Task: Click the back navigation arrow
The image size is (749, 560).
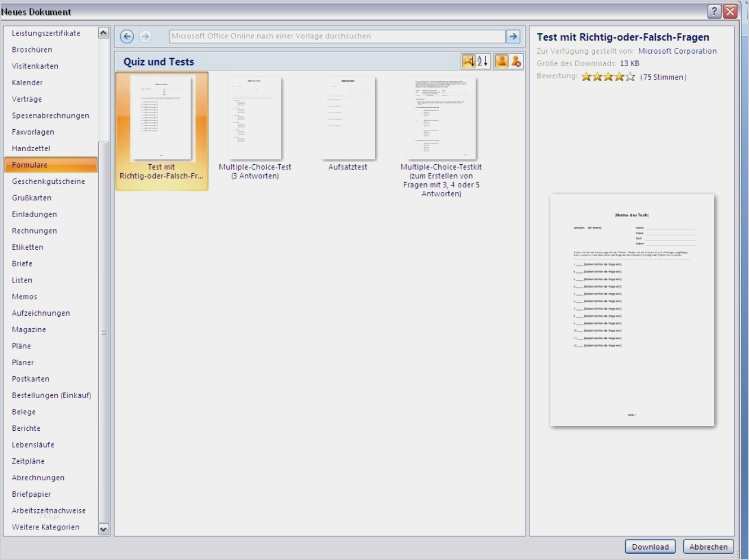Action: 127,36
